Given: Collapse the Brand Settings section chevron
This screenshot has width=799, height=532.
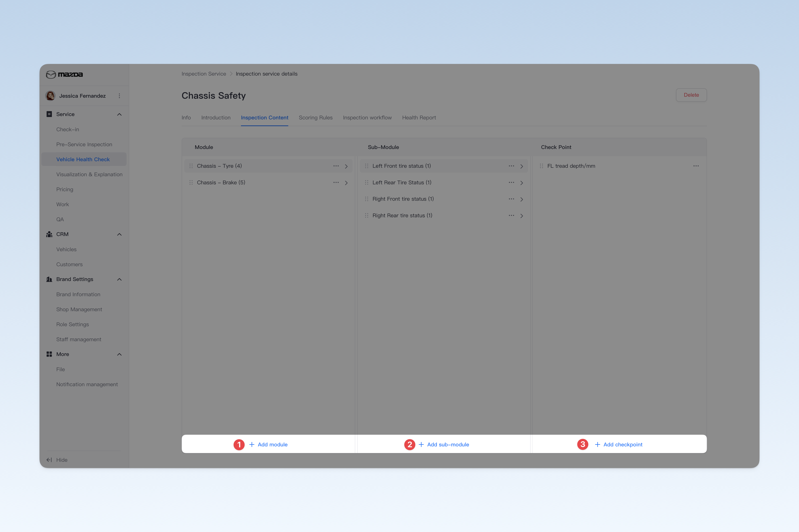Looking at the screenshot, I should tap(119, 279).
